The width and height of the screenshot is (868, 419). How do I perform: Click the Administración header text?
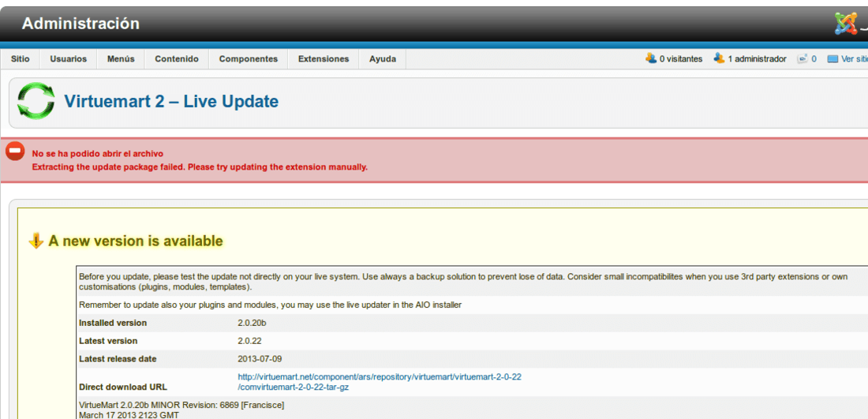tap(80, 24)
